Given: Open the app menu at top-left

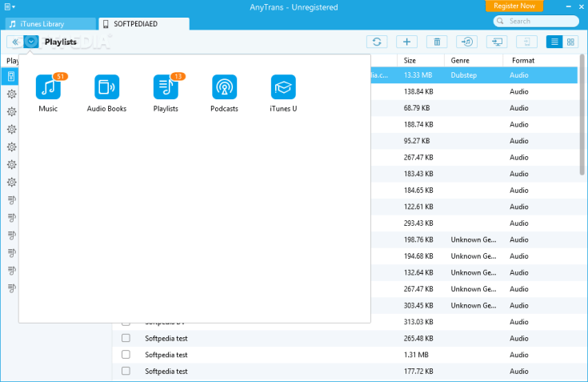Looking at the screenshot, I should coord(10,6).
